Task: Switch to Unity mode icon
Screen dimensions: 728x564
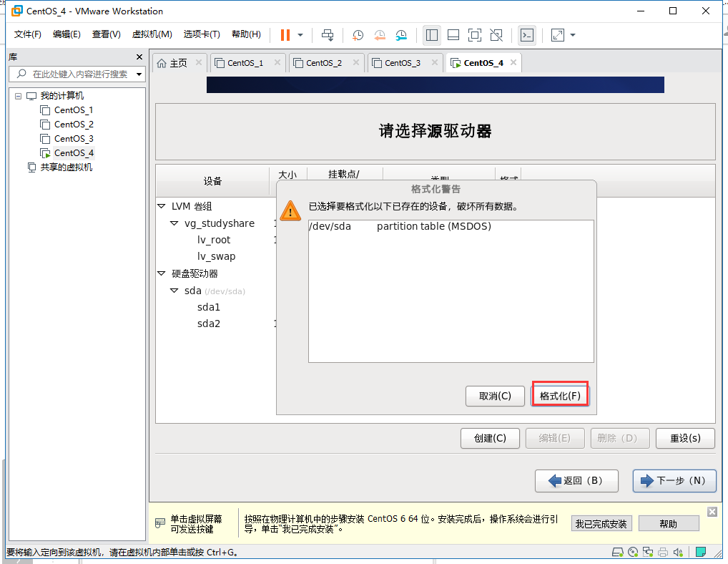Action: (x=496, y=35)
